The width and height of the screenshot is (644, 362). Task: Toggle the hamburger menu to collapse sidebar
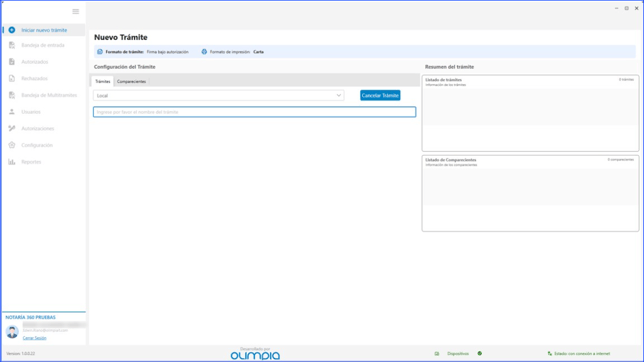[x=76, y=12]
